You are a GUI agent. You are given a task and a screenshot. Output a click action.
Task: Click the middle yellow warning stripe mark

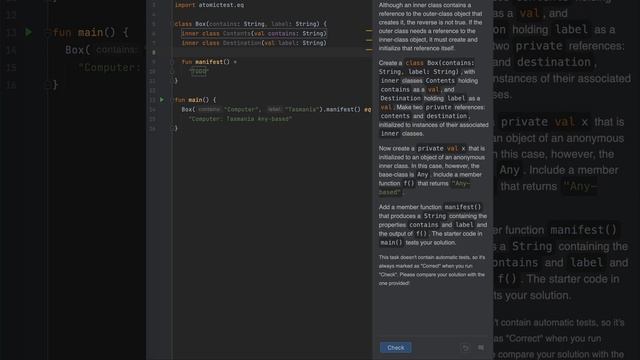(369, 40)
